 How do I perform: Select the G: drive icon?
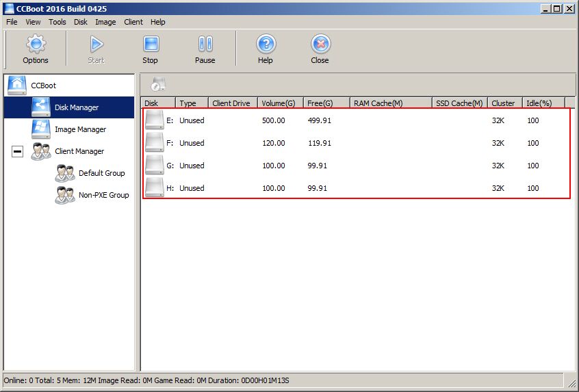[155, 165]
